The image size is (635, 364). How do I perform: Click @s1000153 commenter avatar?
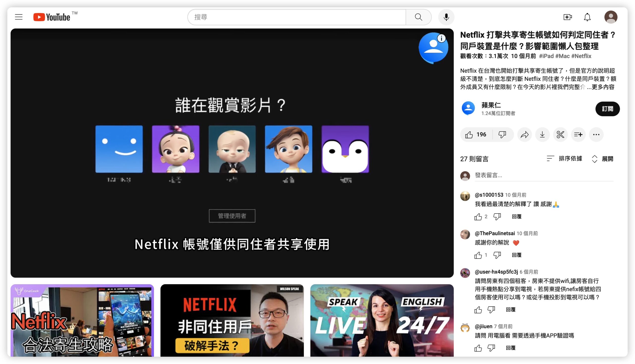click(x=465, y=196)
